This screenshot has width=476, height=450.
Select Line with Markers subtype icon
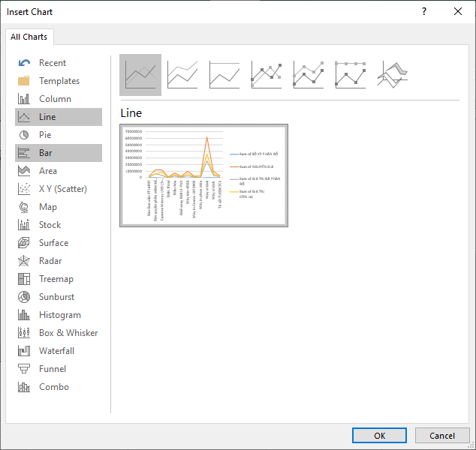(x=267, y=75)
